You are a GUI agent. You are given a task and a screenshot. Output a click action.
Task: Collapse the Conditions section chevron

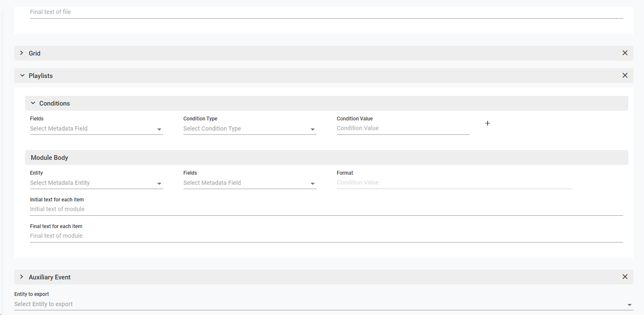(x=33, y=103)
